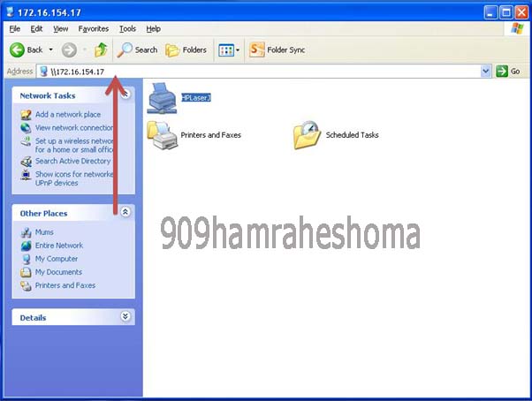Select the Scheduled Tasks folder icon
532x401 pixels.
[x=307, y=135]
